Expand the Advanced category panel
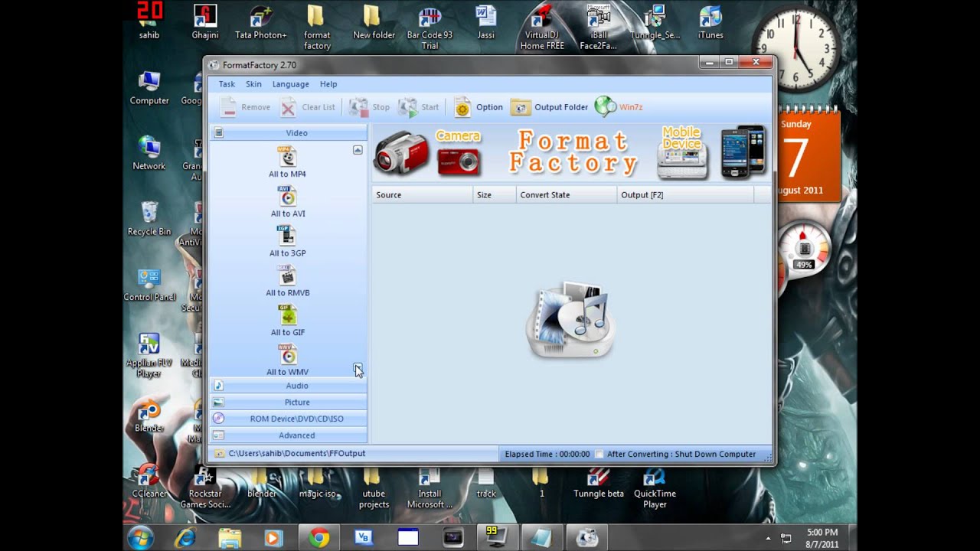This screenshot has height=551, width=980. tap(289, 435)
